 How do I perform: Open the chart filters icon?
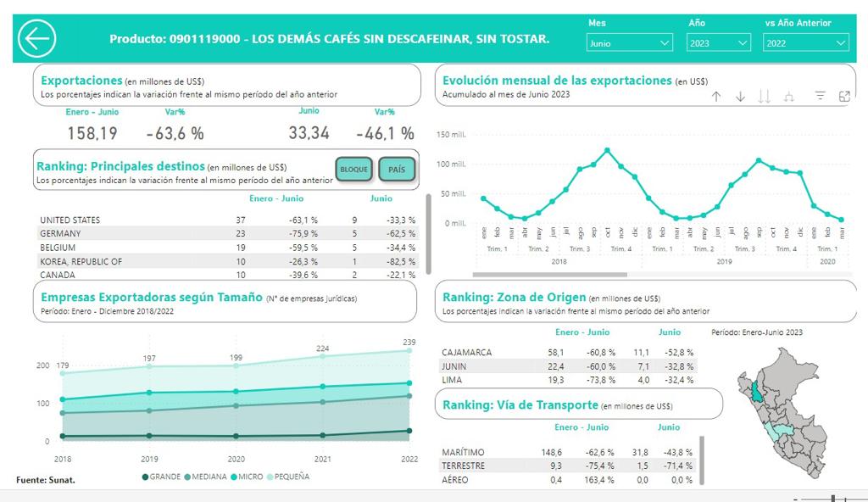click(820, 97)
